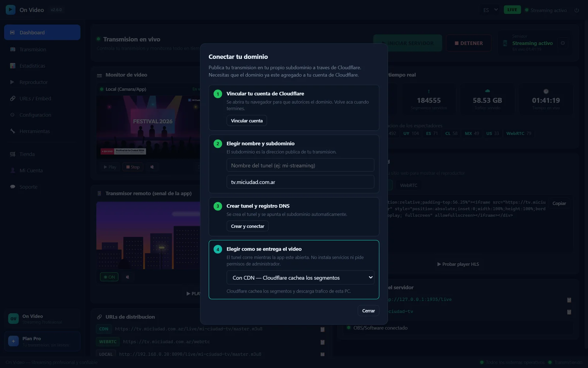588x368 pixels.
Task: Click the LIVE badge in the top bar
Action: coord(512,10)
